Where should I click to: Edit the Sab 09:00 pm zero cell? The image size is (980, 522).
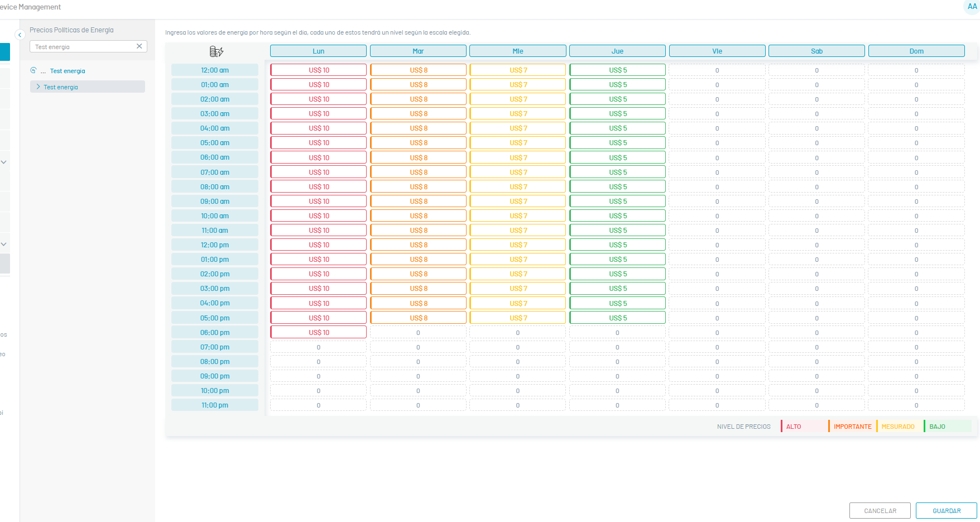tap(817, 376)
